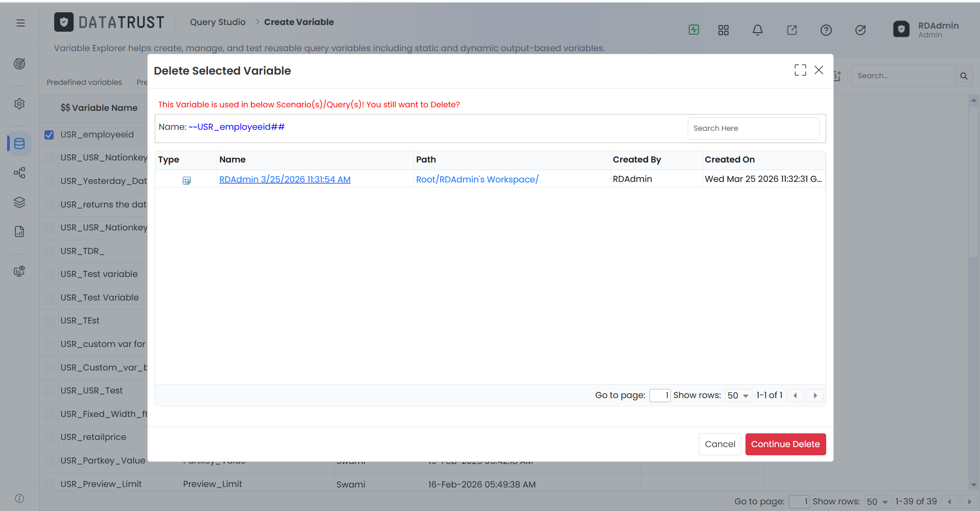980x511 pixels.
Task: Go to next page in dialog
Action: (815, 396)
